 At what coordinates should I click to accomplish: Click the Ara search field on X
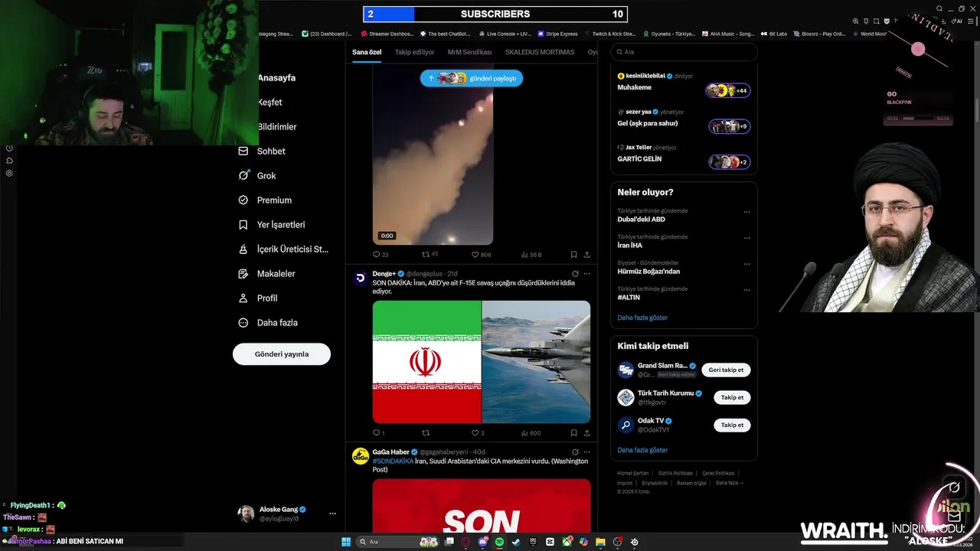[x=684, y=52]
